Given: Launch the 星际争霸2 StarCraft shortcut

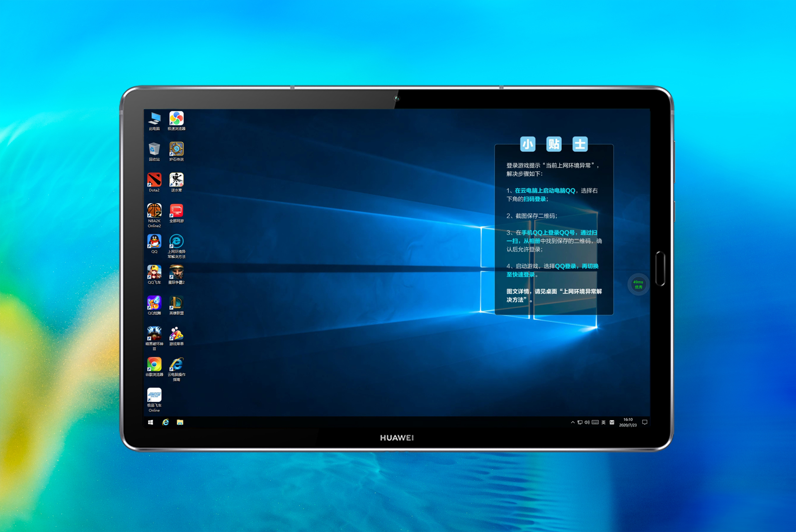Looking at the screenshot, I should pos(177,274).
